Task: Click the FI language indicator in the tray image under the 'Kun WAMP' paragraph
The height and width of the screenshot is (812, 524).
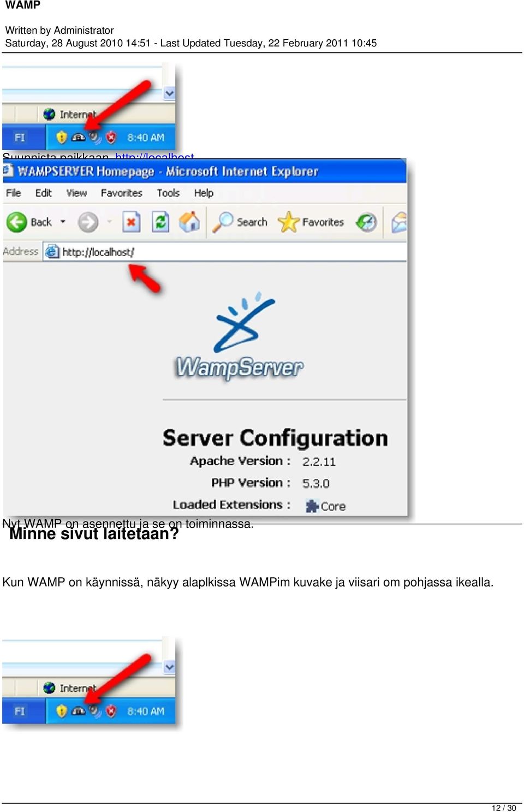Action: [x=20, y=711]
